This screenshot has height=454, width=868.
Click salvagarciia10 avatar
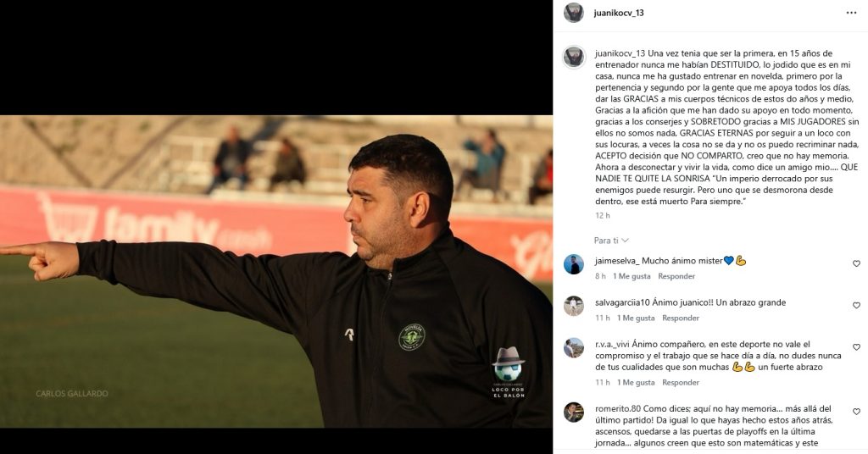click(574, 306)
